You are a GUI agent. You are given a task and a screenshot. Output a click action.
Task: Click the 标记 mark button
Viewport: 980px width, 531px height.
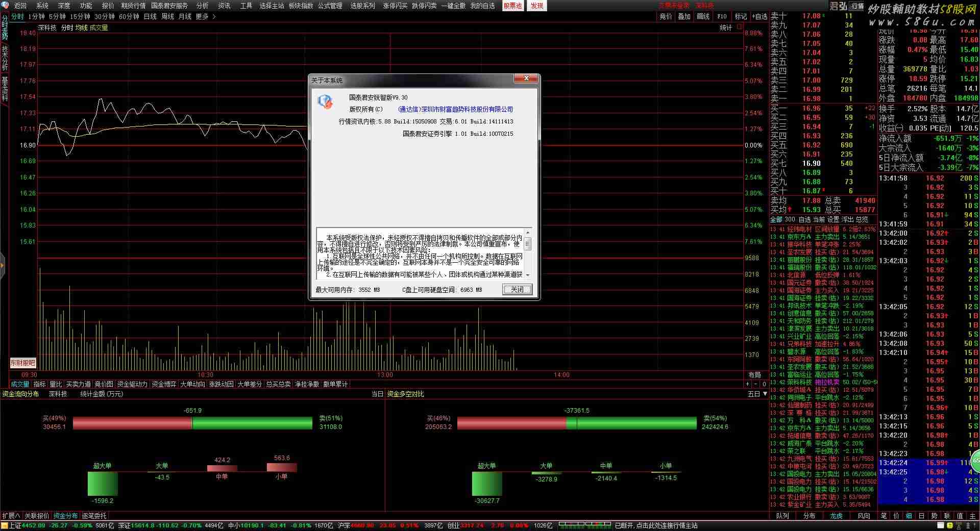pos(741,17)
